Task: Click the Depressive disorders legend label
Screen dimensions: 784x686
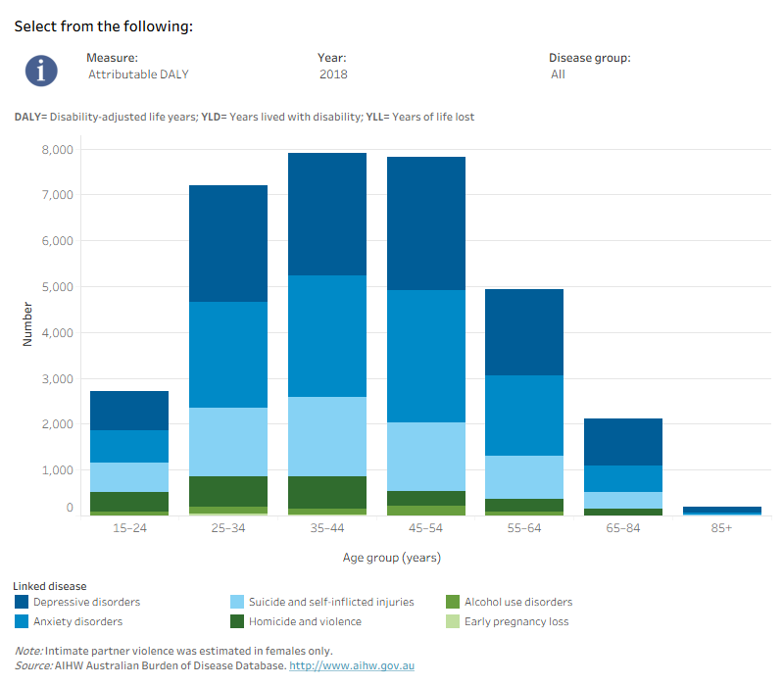Action: pos(86,602)
